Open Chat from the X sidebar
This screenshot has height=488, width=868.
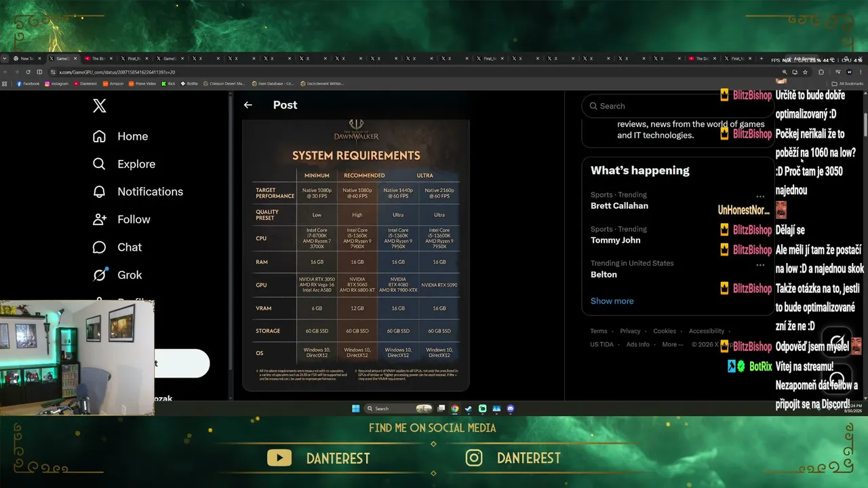pyautogui.click(x=117, y=247)
